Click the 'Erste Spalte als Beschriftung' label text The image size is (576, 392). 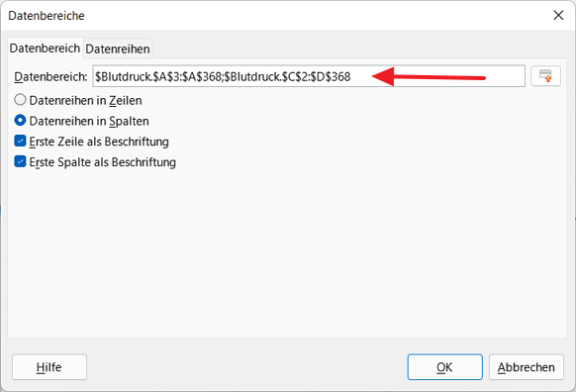[103, 162]
